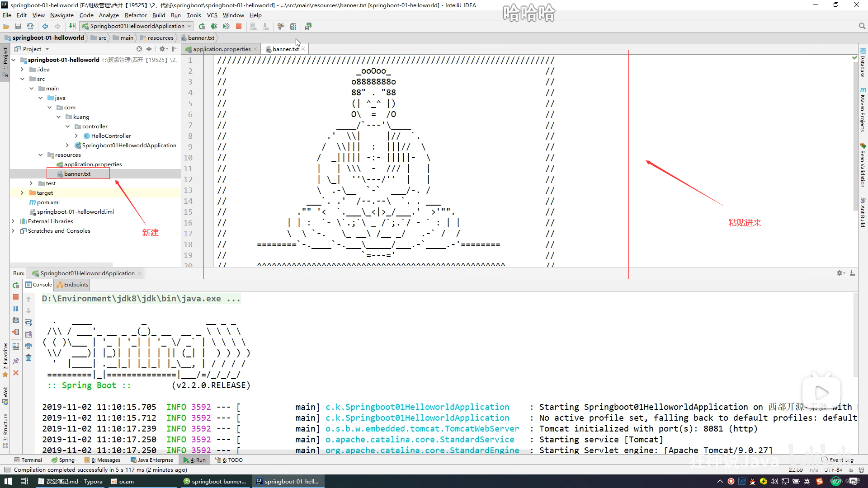Toggle pin tab in Run panel
Image resolution: width=868 pixels, height=488 pixels.
pos(16,361)
